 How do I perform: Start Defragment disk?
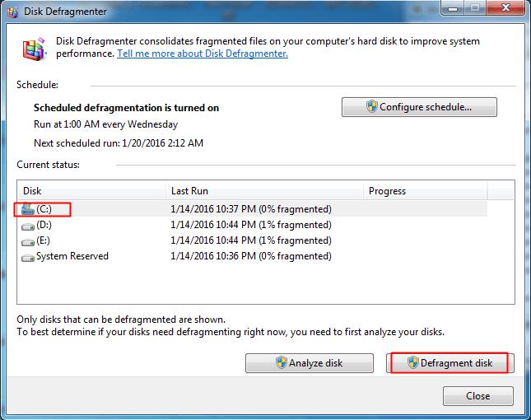(x=450, y=363)
